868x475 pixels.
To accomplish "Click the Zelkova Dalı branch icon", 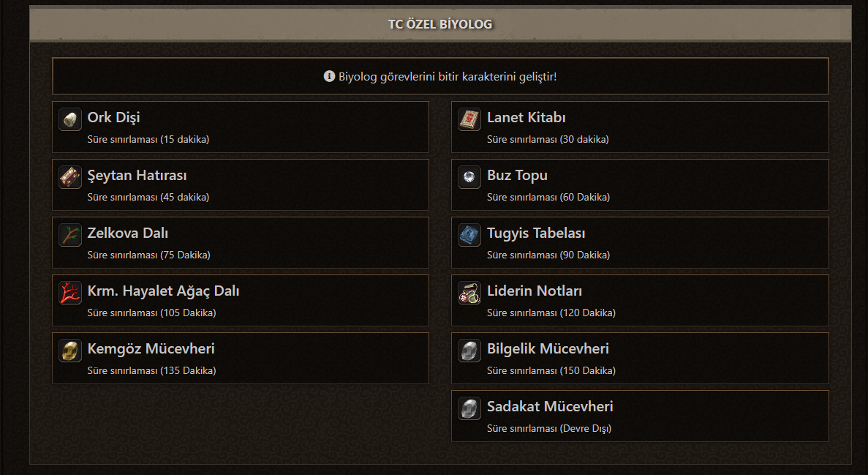I will pyautogui.click(x=70, y=235).
